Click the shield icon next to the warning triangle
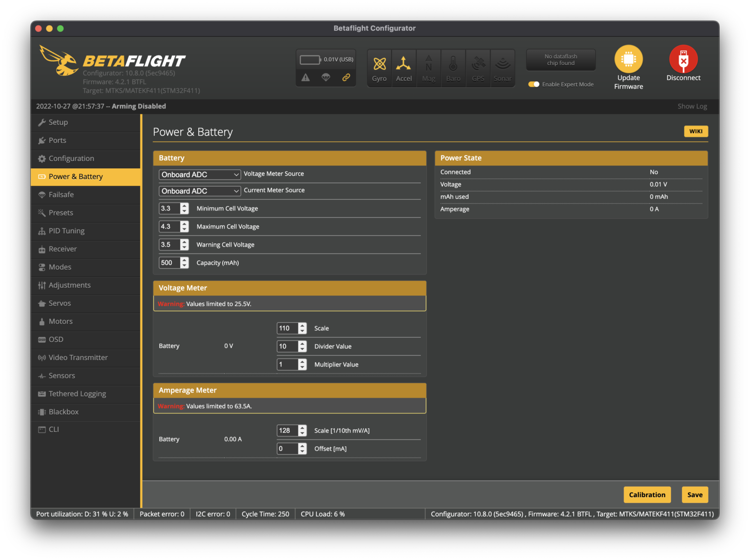Viewport: 750px width, 560px height. 326,77
